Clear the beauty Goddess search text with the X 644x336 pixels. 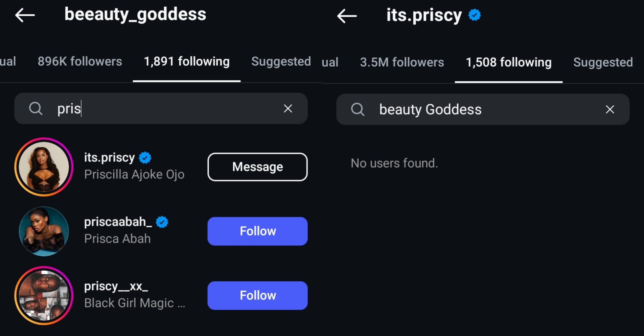(x=610, y=109)
